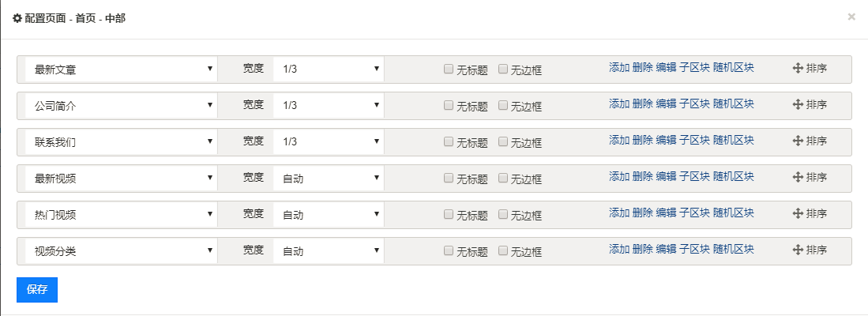The image size is (868, 316).
Task: Click the 排序 move icon in 联系我们 row
Action: pyautogui.click(x=798, y=141)
